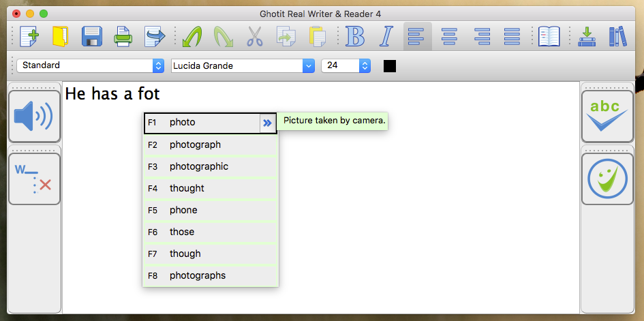
Task: Toggle Italic formatting
Action: coord(386,36)
